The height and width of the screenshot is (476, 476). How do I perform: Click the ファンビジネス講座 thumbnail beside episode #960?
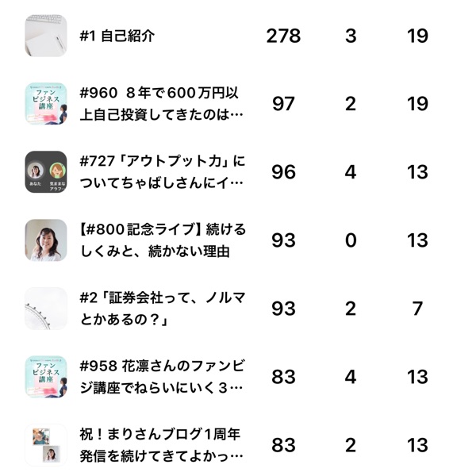[x=46, y=104]
